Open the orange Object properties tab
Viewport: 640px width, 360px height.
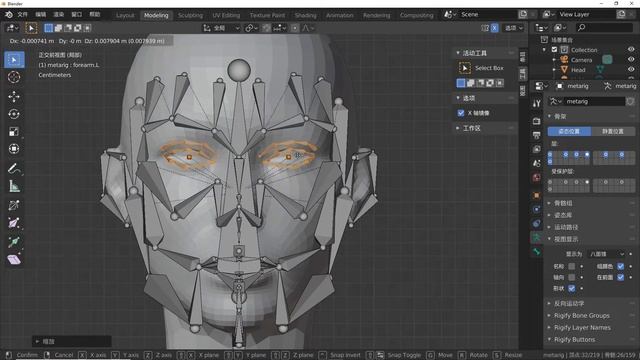click(x=536, y=196)
